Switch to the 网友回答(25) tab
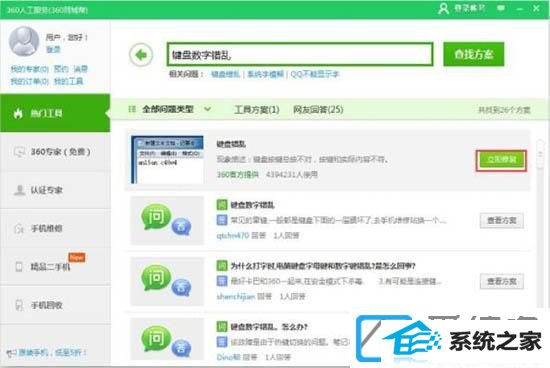The image size is (550, 368). point(318,109)
